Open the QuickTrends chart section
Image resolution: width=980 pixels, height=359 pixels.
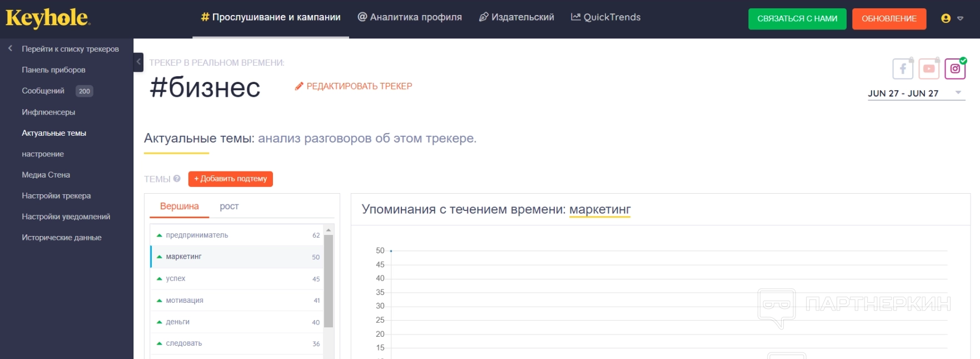[x=605, y=17]
